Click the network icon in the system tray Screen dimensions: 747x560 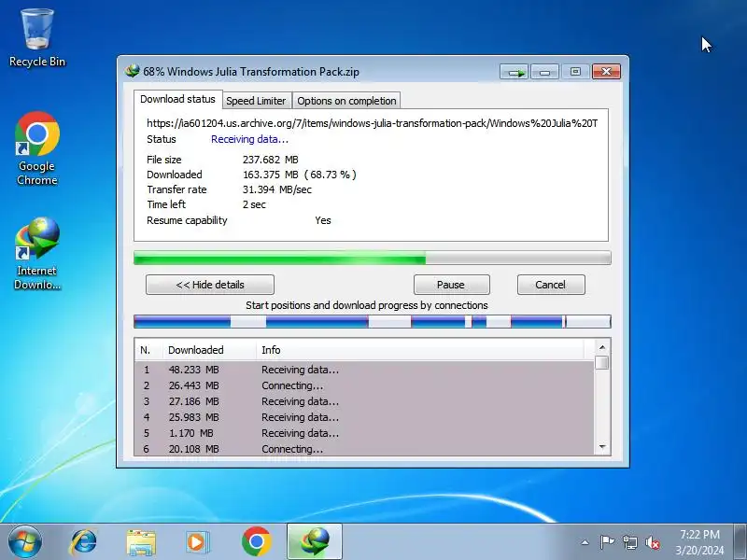click(629, 542)
